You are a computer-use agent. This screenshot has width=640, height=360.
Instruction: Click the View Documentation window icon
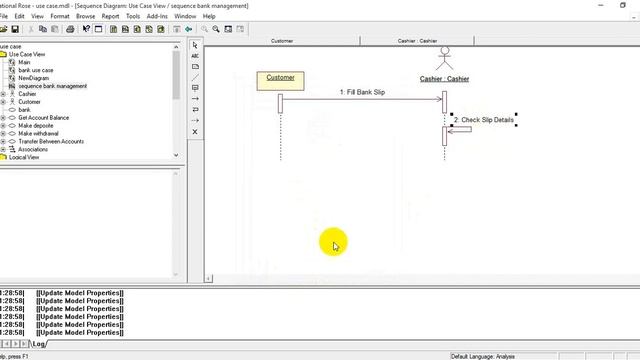point(98,29)
